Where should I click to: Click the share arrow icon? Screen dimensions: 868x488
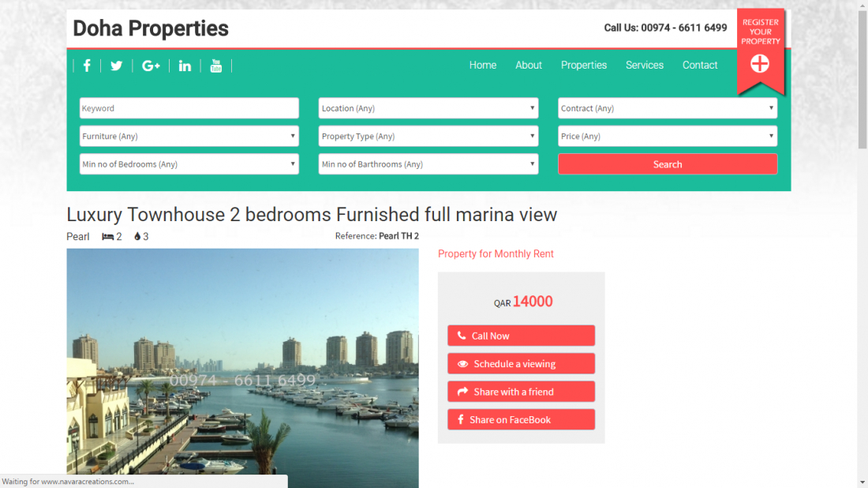(x=462, y=392)
